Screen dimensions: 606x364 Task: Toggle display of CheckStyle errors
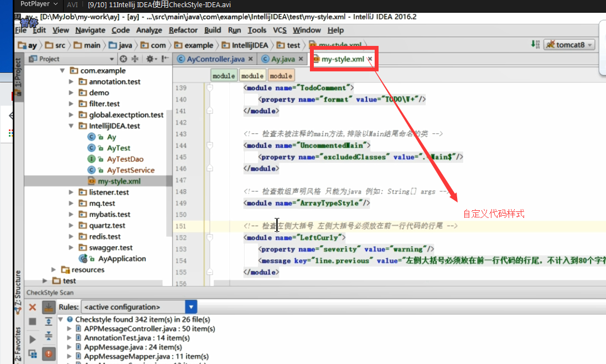[49, 353]
